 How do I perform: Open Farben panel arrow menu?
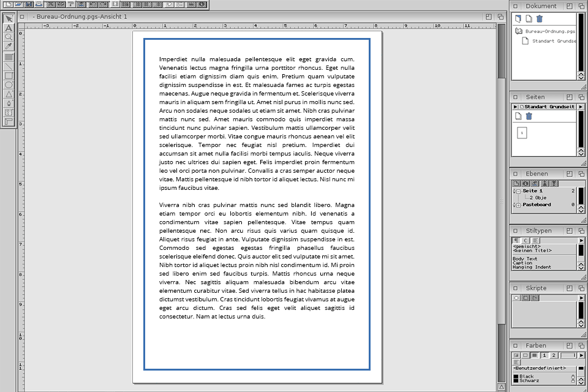[581, 355]
